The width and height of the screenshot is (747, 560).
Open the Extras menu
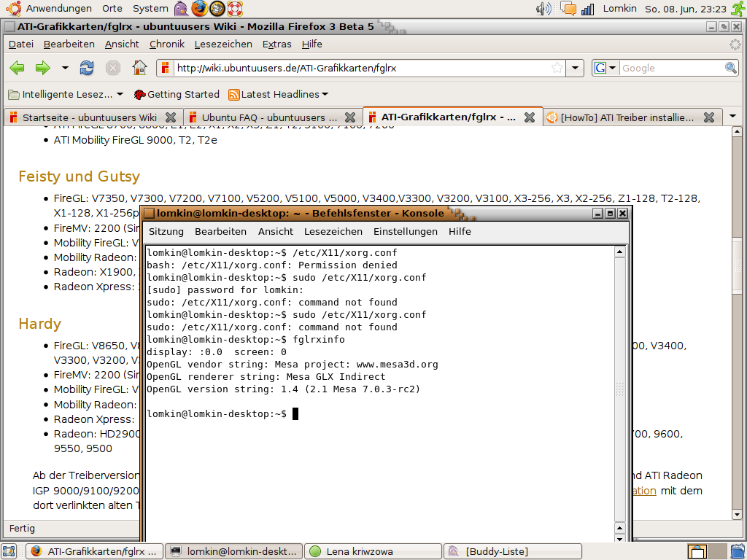click(276, 44)
